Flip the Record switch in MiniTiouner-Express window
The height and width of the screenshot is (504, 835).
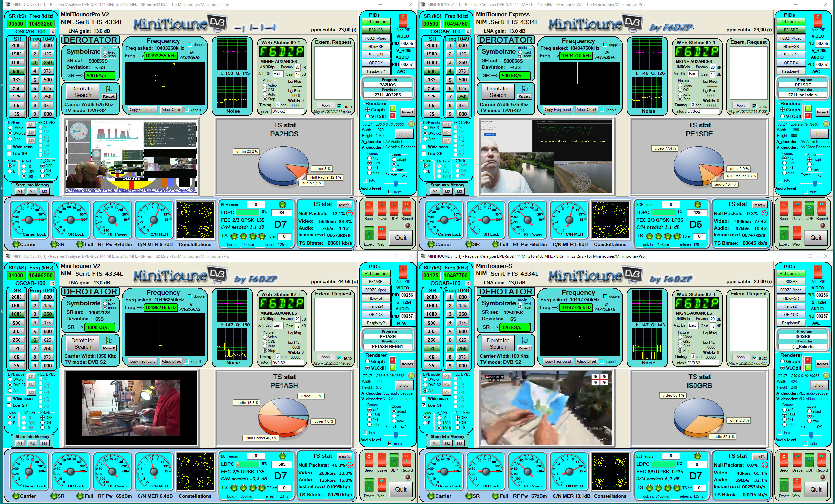pos(822,208)
